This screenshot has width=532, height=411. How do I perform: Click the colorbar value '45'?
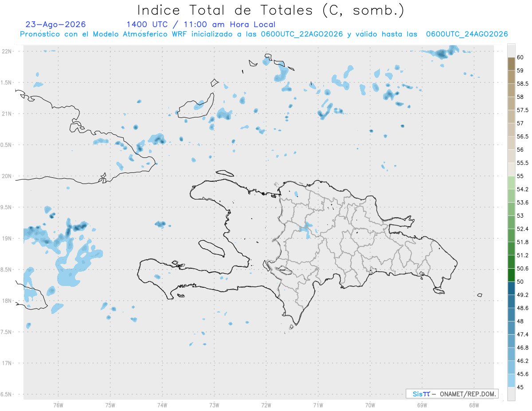pyautogui.click(x=520, y=388)
